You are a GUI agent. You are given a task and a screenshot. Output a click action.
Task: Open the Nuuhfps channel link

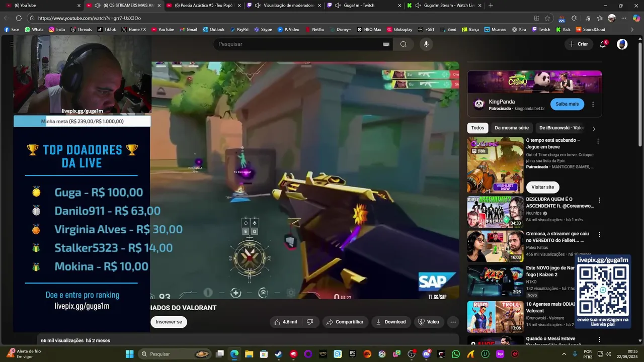click(x=534, y=213)
